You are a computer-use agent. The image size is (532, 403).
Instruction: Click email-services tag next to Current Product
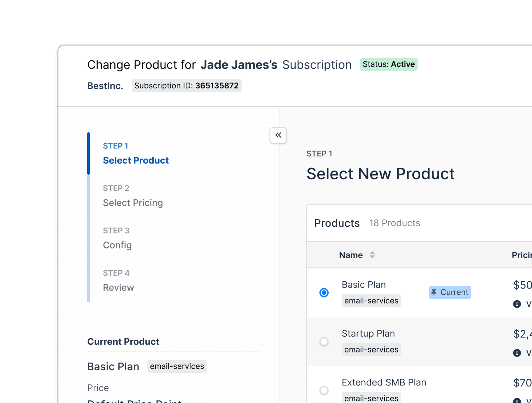pos(177,366)
